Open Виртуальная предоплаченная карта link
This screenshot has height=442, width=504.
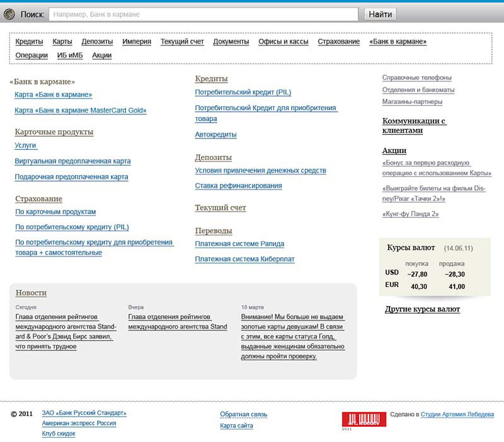(x=72, y=161)
